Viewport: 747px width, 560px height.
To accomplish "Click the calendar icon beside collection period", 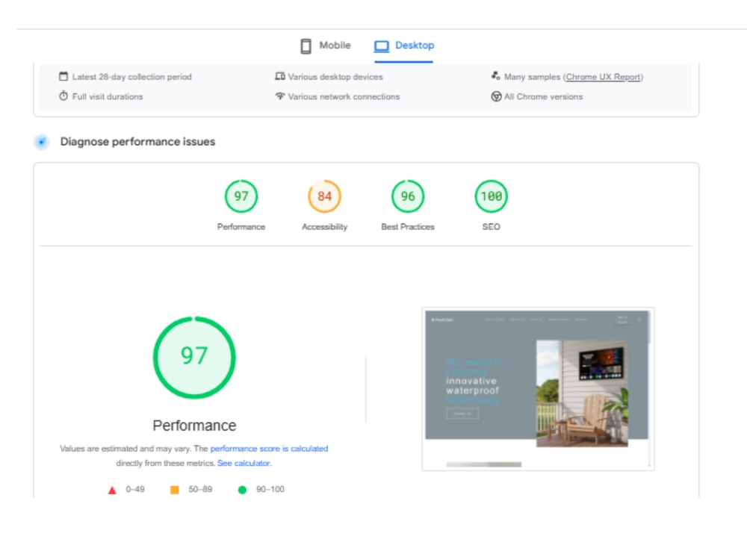I will (x=63, y=76).
